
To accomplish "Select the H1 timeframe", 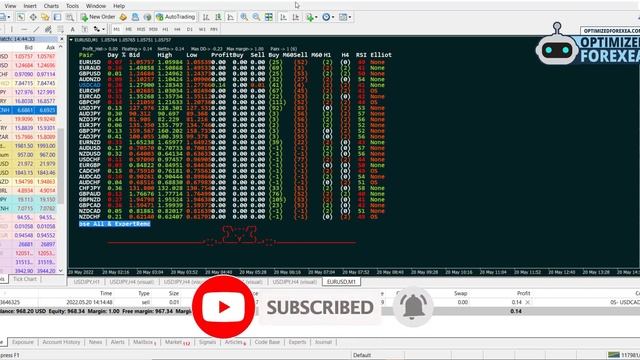I will (x=165, y=29).
